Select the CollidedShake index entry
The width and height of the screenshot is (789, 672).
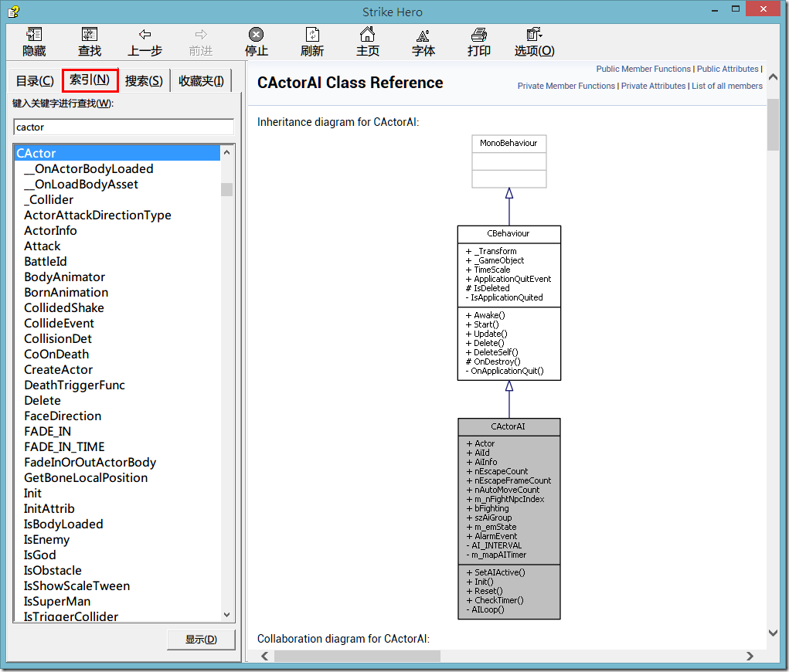64,308
